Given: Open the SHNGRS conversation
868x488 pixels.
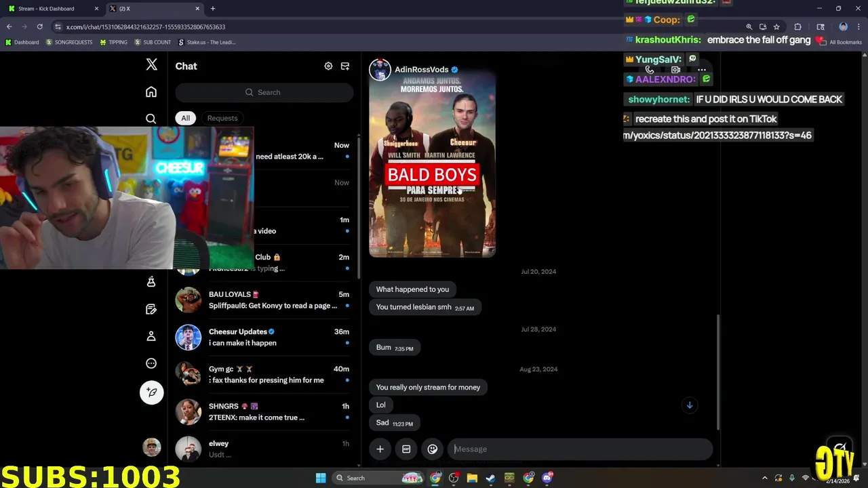Looking at the screenshot, I should tap(263, 411).
